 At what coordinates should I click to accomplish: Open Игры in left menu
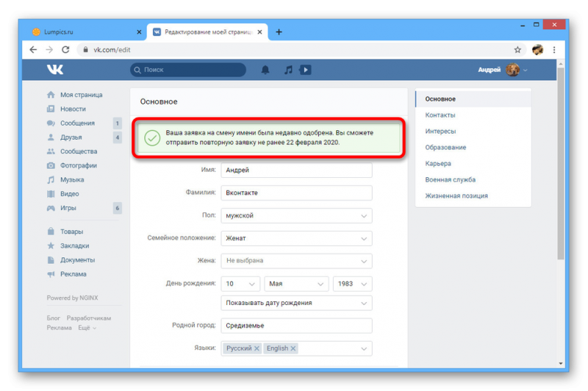point(61,208)
